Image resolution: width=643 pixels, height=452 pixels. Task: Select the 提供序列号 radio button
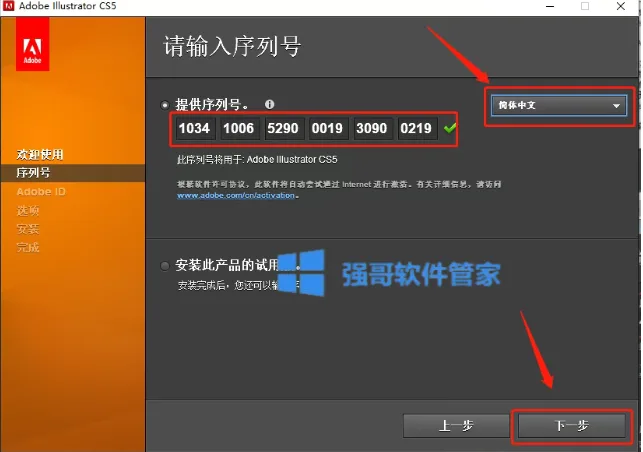click(x=165, y=105)
